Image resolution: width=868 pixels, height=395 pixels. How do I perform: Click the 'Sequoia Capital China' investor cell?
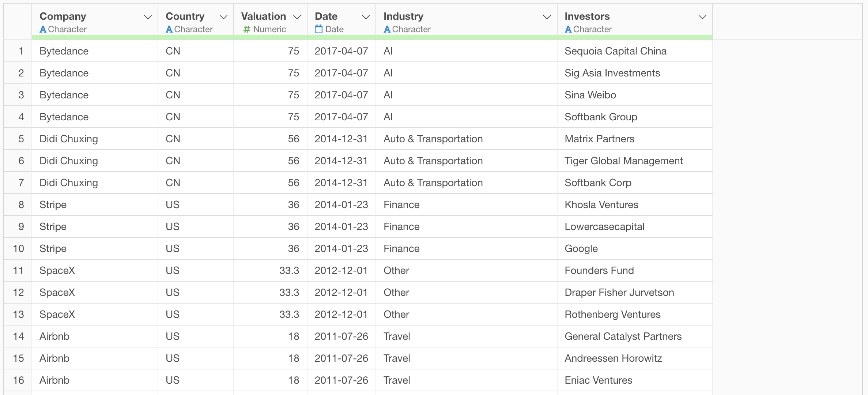(635, 51)
